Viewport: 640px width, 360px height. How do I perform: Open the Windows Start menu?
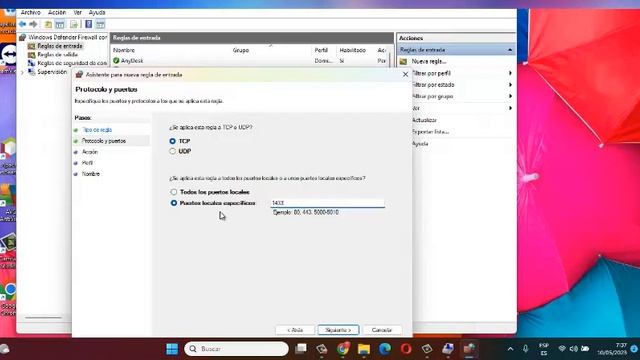tap(172, 349)
